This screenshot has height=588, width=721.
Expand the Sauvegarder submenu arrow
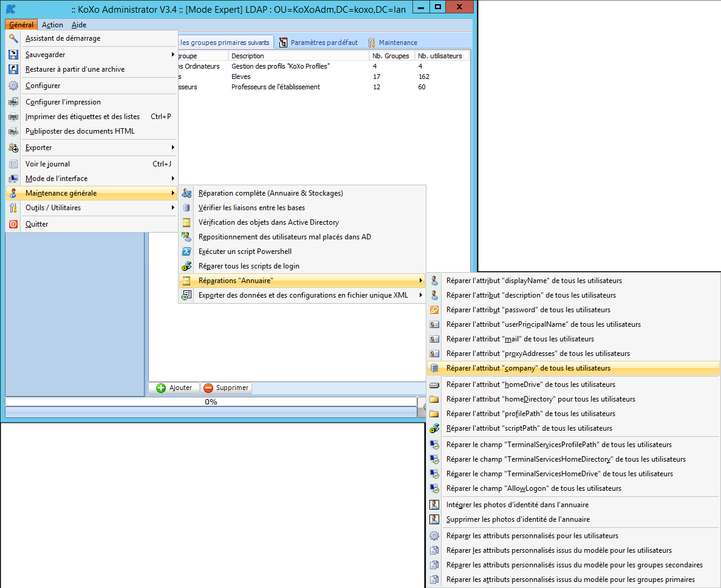point(173,55)
